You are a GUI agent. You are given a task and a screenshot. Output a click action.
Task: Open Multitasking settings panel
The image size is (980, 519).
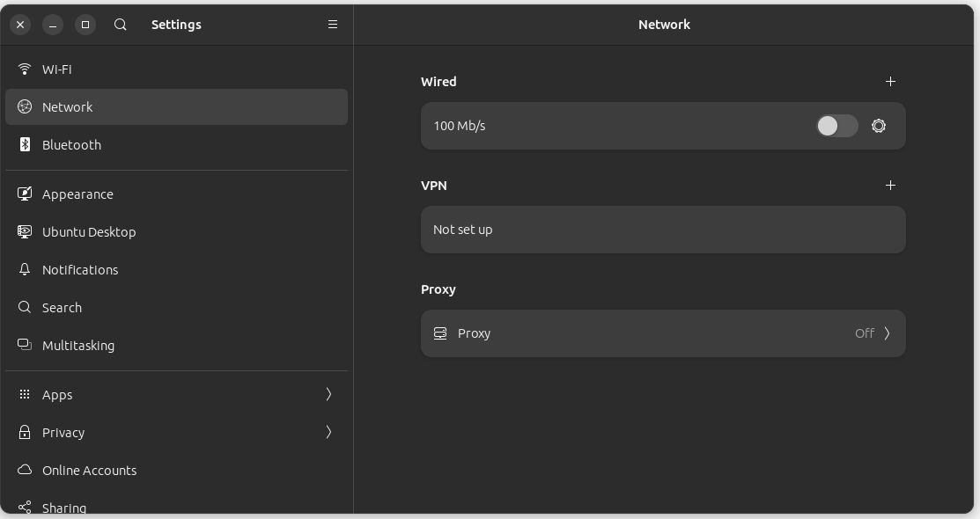coord(176,346)
